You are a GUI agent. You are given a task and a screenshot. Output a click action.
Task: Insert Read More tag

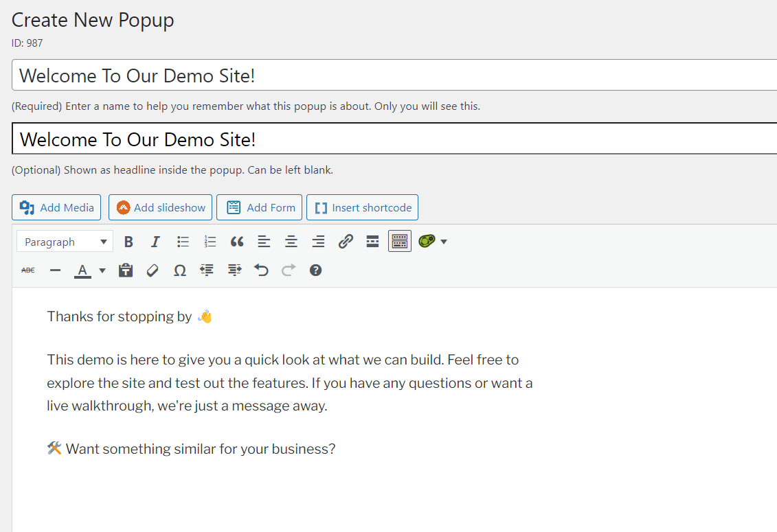pos(372,242)
